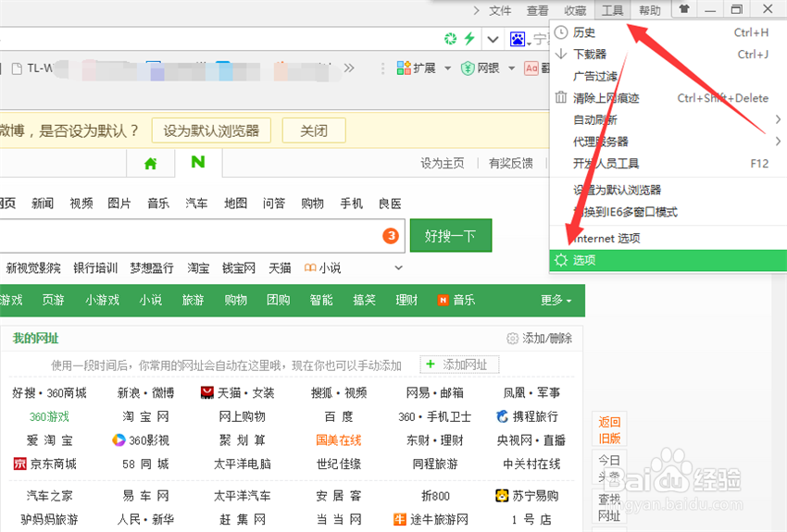Open 苏宁易购 lion icon link
Screen dimensions: 787x532
(527, 496)
